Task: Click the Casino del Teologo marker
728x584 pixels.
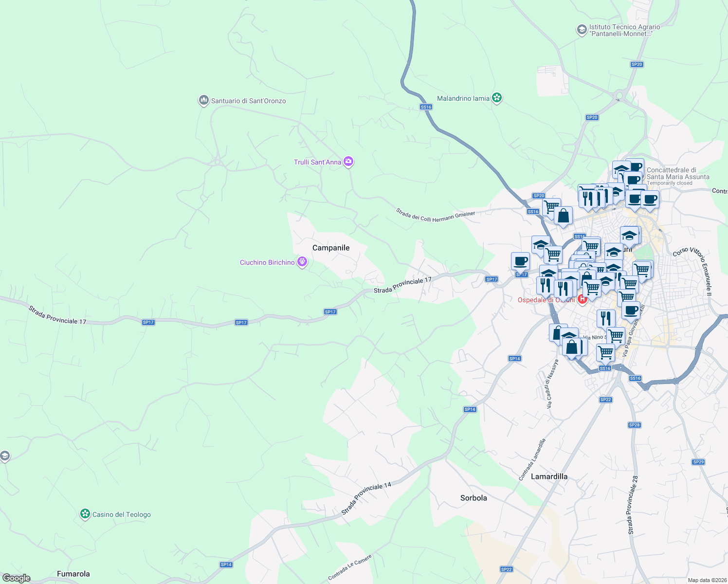Action: [85, 513]
